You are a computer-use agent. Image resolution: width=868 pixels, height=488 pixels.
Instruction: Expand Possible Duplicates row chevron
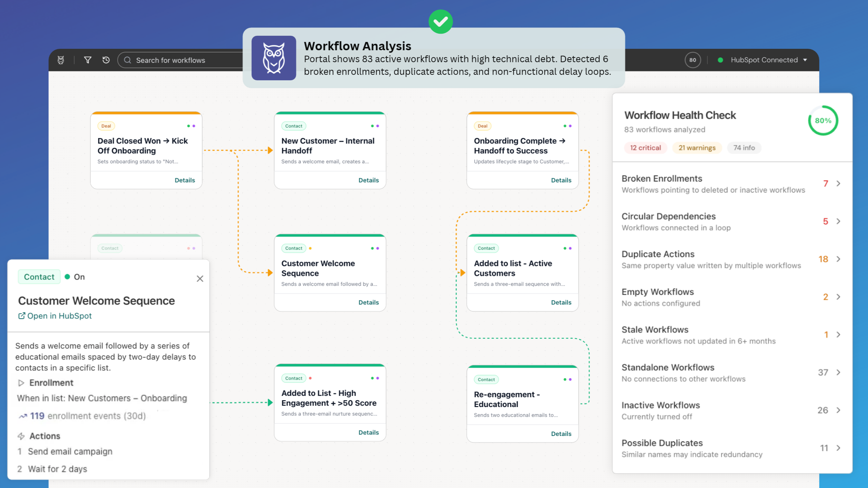(x=838, y=448)
